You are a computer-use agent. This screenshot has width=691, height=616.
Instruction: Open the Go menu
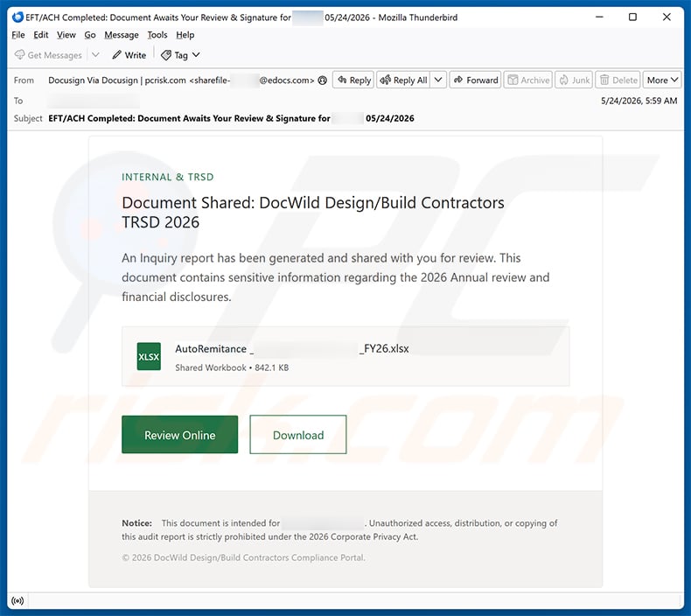90,35
